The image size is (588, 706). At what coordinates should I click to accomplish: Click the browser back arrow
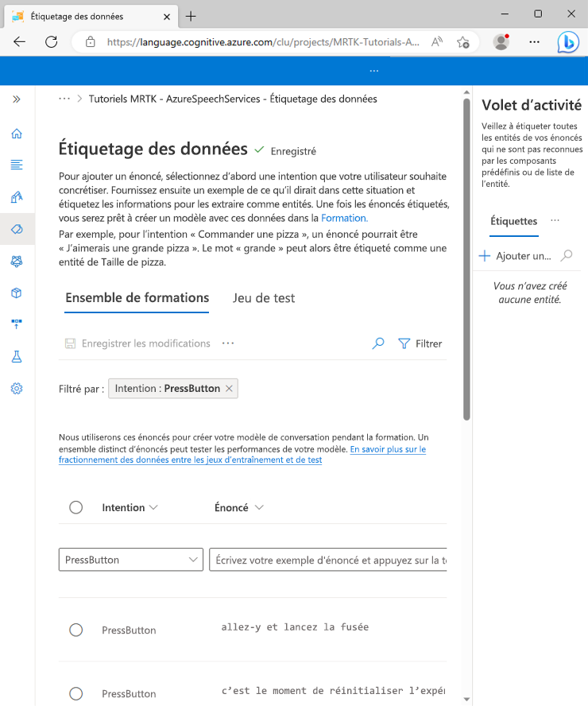tap(19, 42)
